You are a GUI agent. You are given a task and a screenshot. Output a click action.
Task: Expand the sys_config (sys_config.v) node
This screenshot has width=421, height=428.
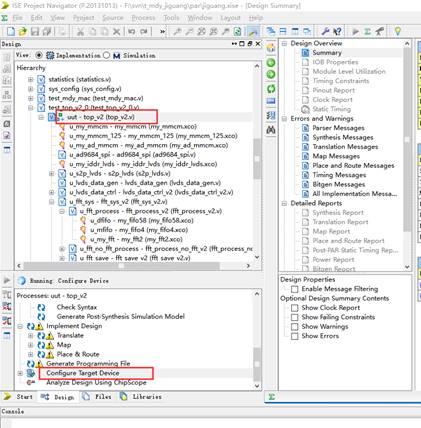click(30, 89)
